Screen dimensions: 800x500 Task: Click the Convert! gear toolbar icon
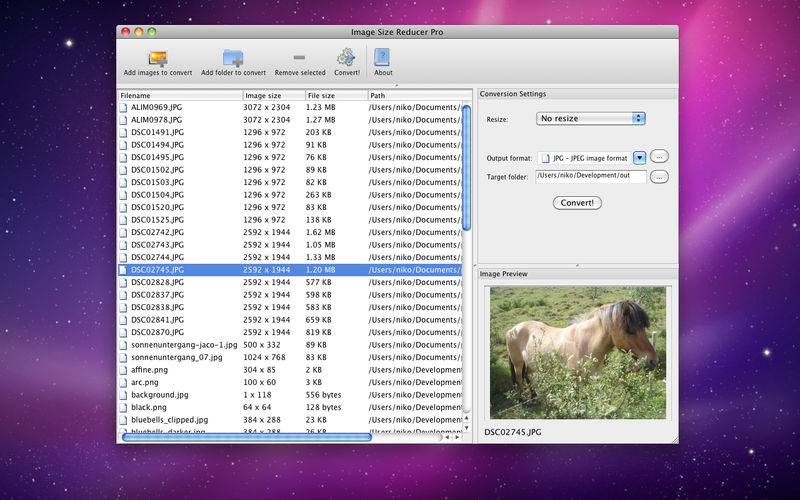(x=346, y=58)
